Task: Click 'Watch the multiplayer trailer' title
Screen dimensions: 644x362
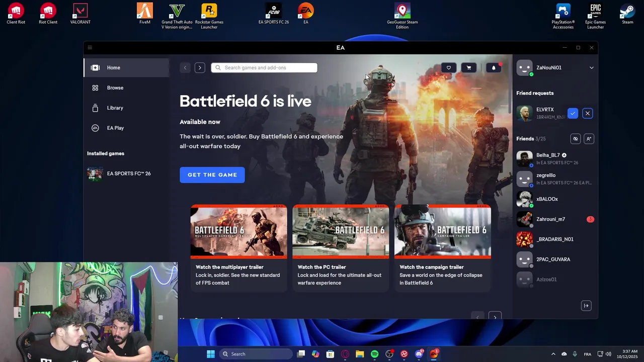Action: point(229,267)
